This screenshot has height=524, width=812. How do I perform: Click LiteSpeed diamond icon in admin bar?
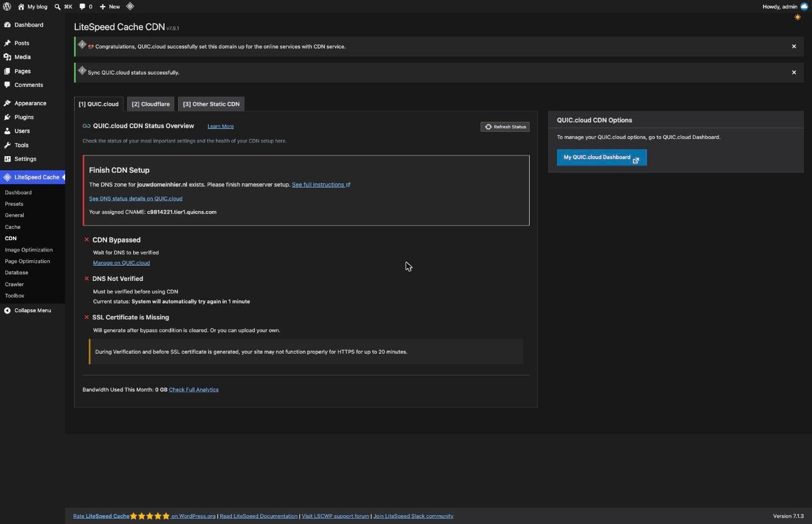coord(130,7)
